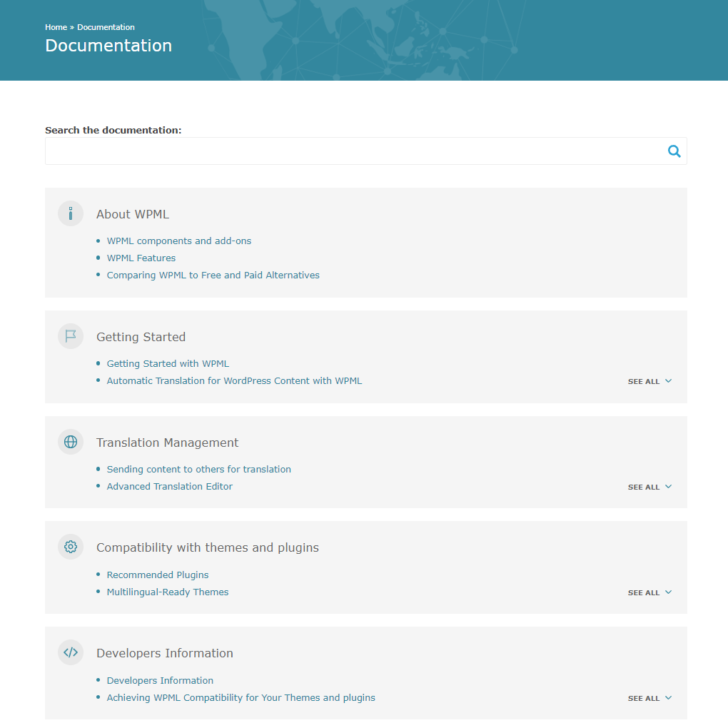Expand See All under Compatibility section
This screenshot has height=728, width=728.
pyautogui.click(x=649, y=592)
